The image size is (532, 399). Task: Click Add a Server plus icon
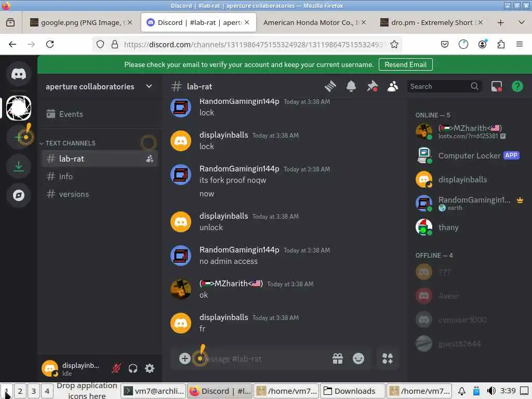point(19,137)
